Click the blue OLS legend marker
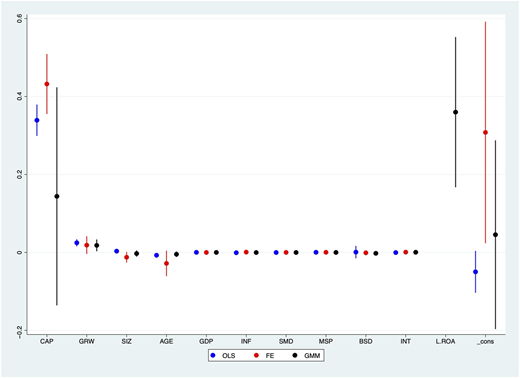This screenshot has width=520, height=378. pyautogui.click(x=213, y=356)
